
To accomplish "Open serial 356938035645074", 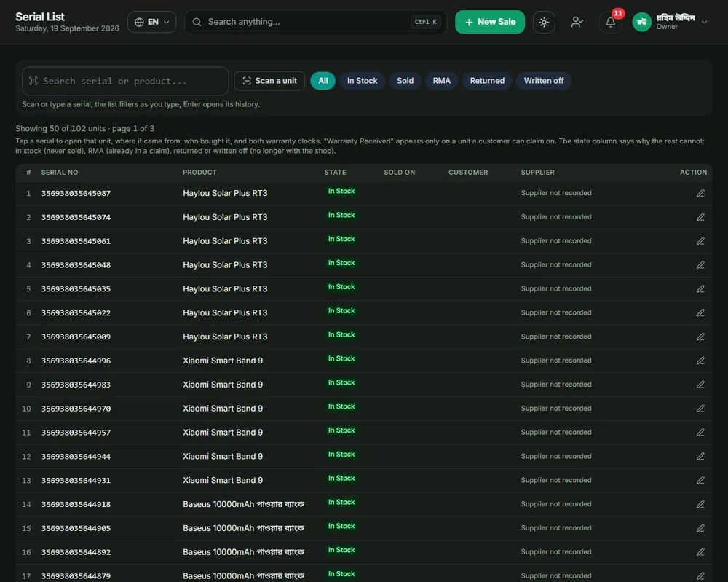I will 76,217.
